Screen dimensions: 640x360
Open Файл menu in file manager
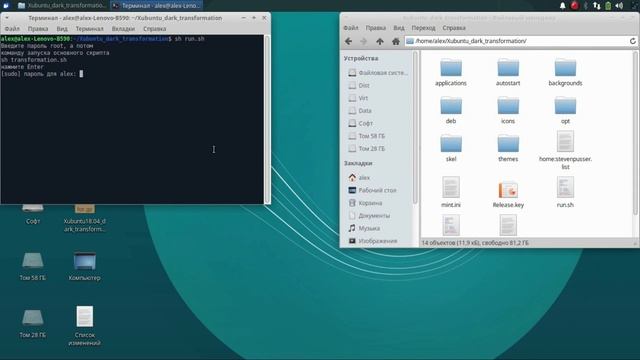(351, 28)
